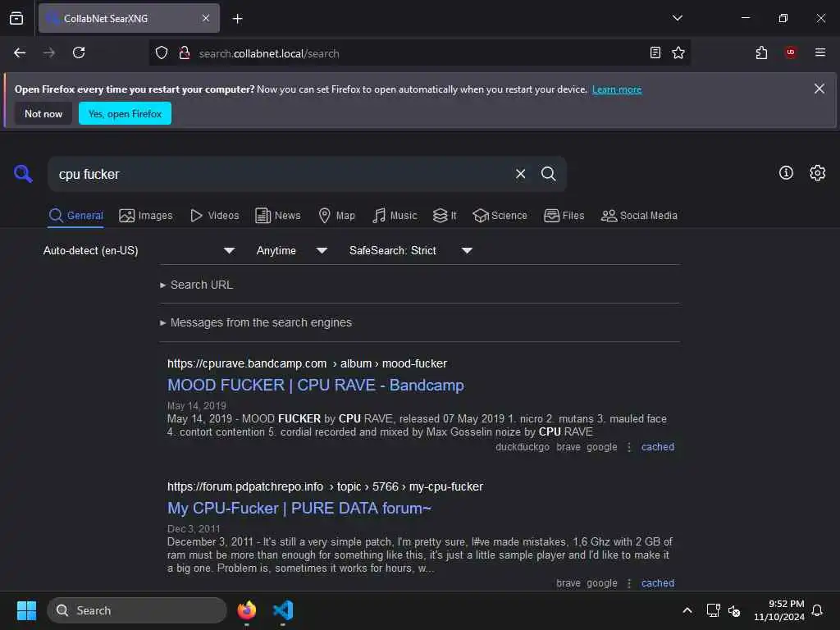This screenshot has height=630, width=840.
Task: Open uBlock Origin extension icon
Action: click(790, 52)
